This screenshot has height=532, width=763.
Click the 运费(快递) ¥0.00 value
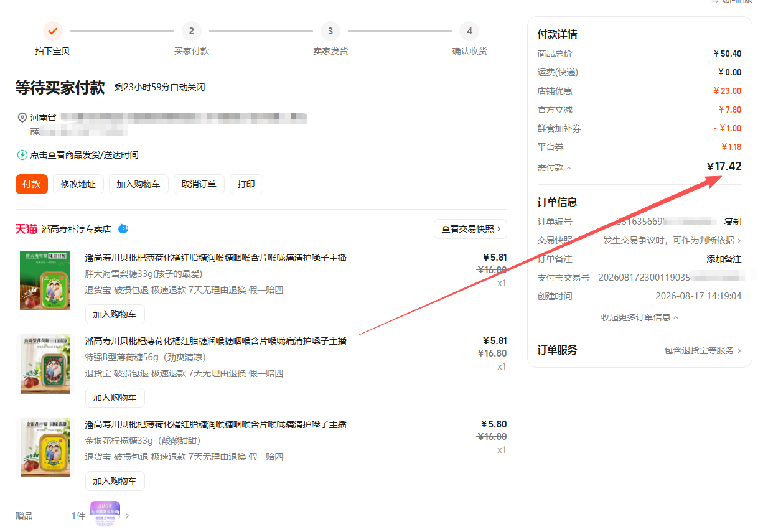(729, 72)
